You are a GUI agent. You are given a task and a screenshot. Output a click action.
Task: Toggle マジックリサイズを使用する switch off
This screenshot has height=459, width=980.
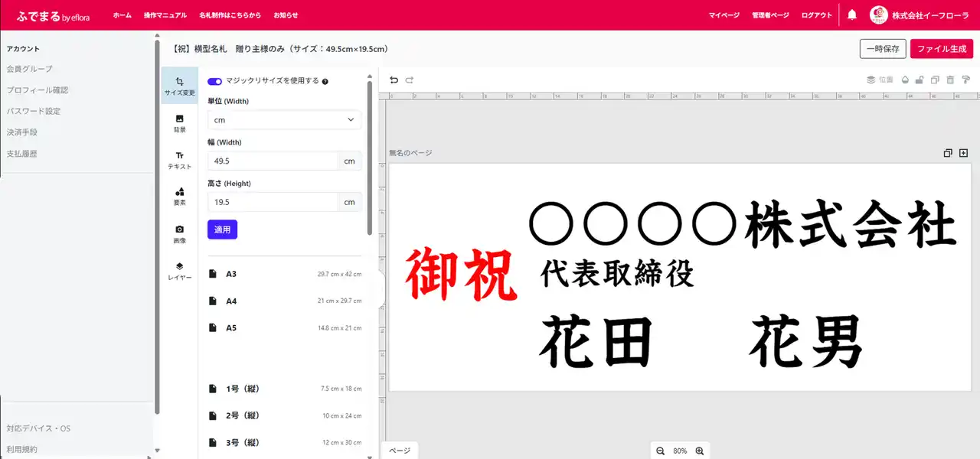pos(214,81)
